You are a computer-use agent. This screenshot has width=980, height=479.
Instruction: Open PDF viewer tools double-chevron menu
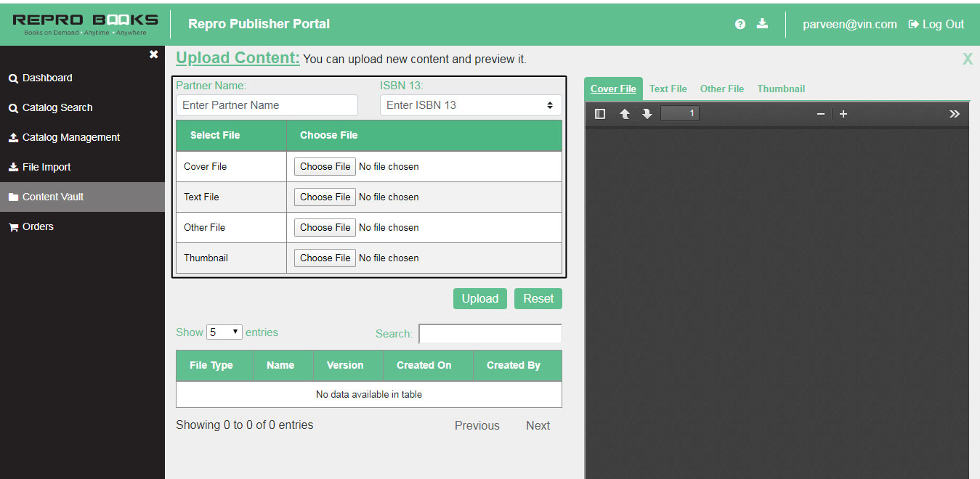[x=954, y=114]
